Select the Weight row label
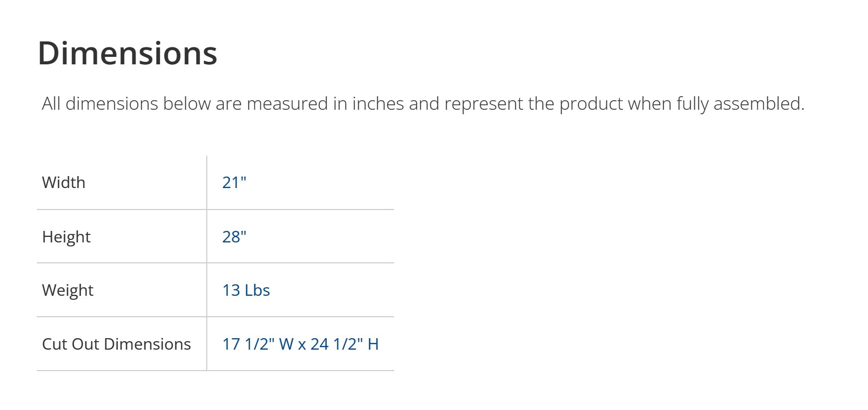 pos(68,290)
